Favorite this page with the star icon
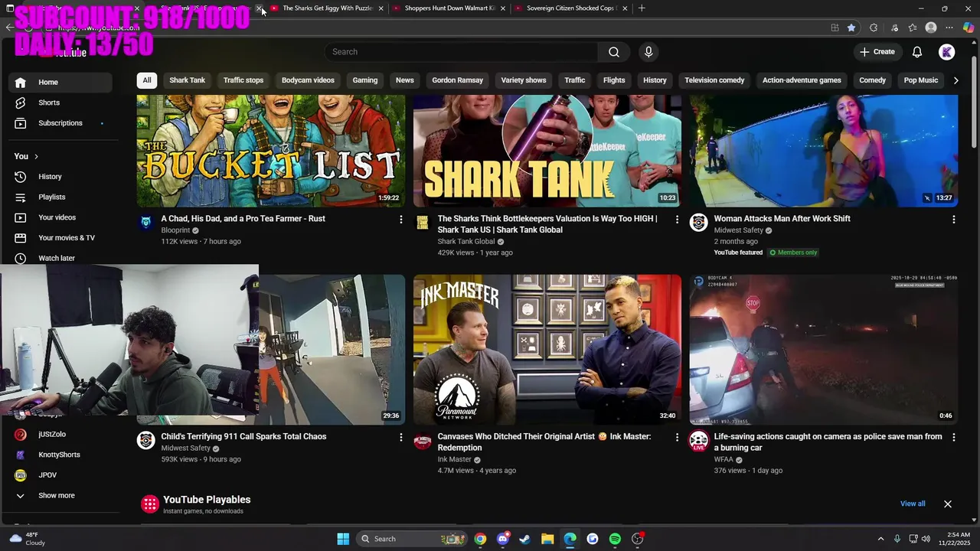Screen dimensions: 980x551 point(851,28)
